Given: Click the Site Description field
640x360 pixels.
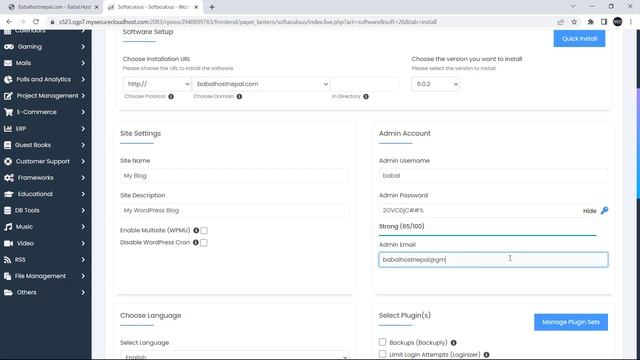Looking at the screenshot, I should click(x=235, y=211).
